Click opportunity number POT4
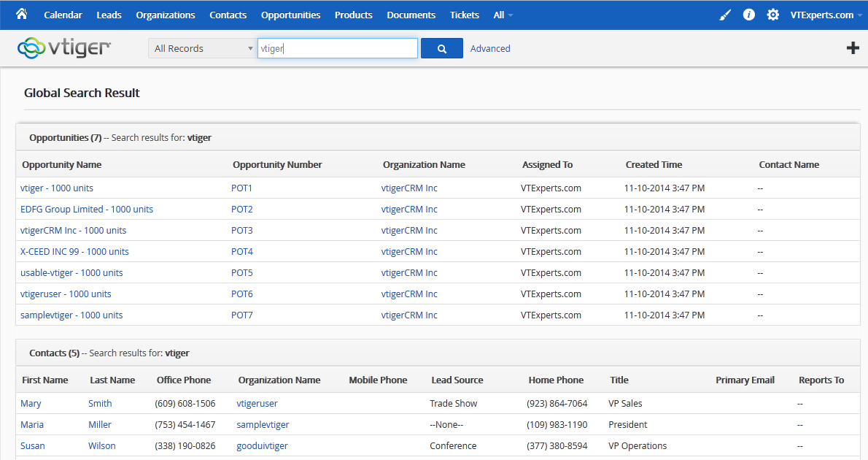 pos(242,251)
